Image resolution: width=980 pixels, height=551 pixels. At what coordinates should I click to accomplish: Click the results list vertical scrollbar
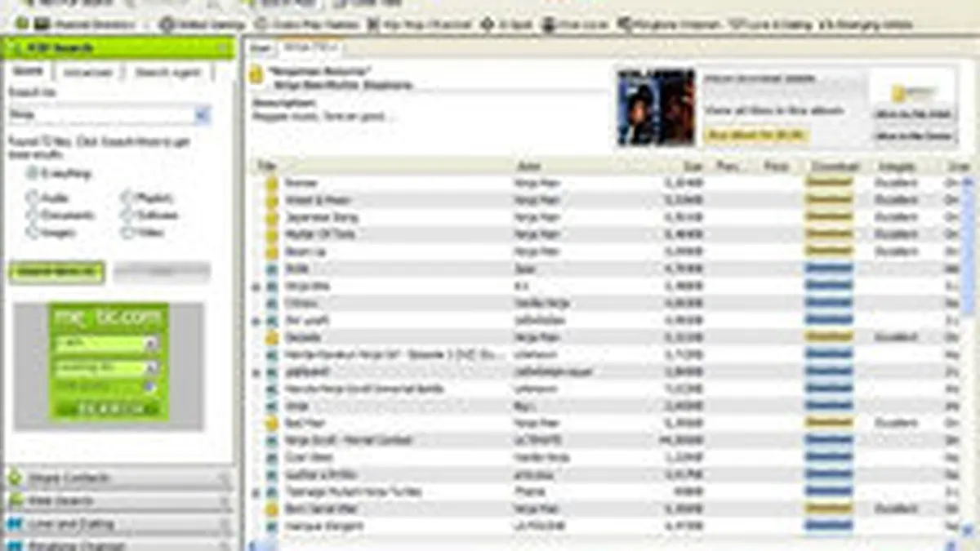(x=973, y=327)
